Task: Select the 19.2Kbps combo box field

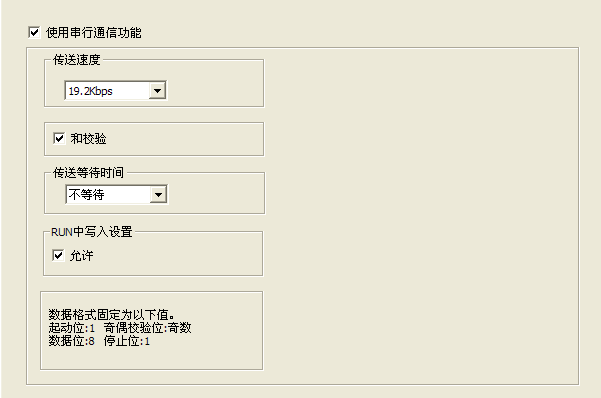Action: [115, 90]
